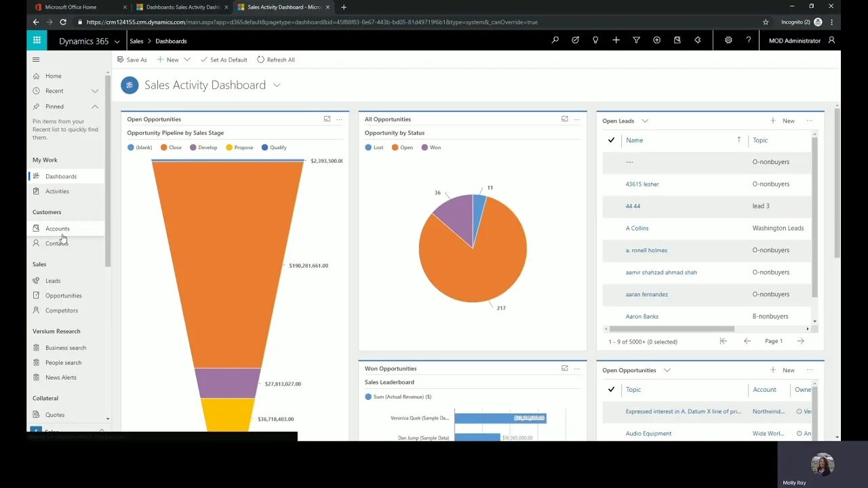Click the lightbulb assistant icon

pos(595,41)
